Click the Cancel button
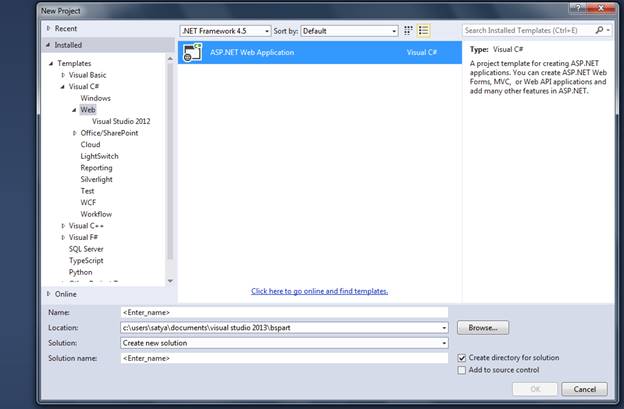This screenshot has height=409, width=624. pyautogui.click(x=584, y=389)
